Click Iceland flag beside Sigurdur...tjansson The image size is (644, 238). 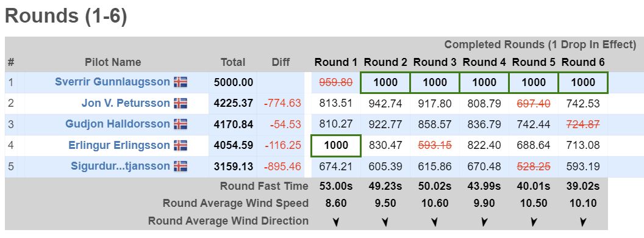[181, 166]
